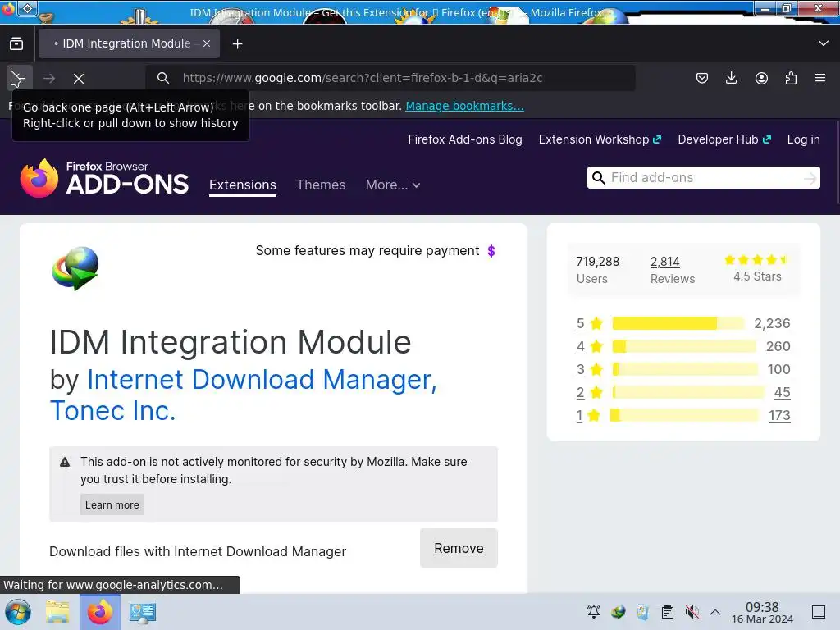Stop loading the page

79,79
